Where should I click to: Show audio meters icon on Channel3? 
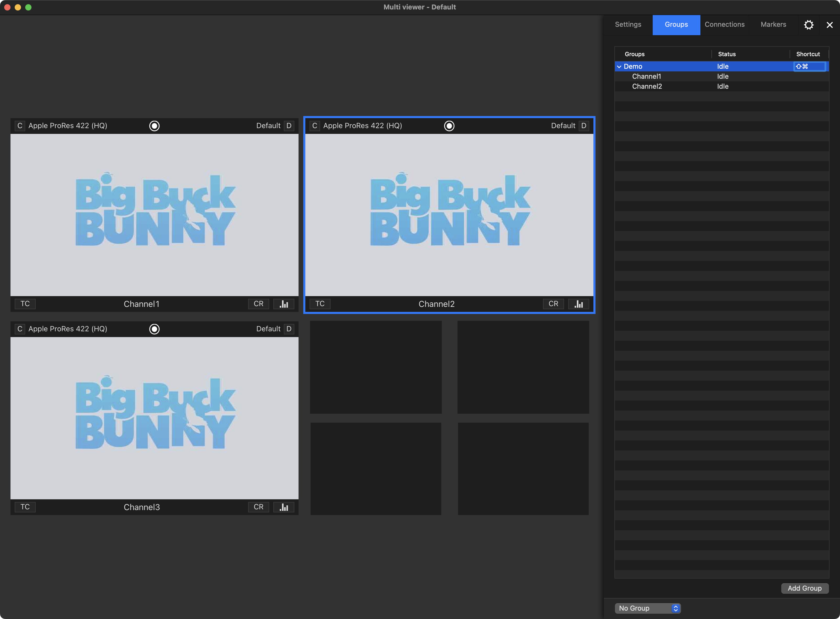click(x=284, y=507)
